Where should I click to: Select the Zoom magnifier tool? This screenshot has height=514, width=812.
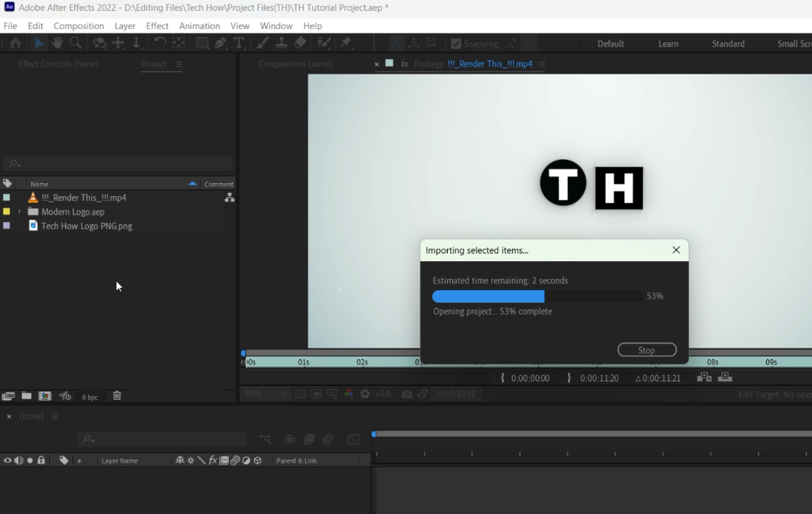(76, 44)
